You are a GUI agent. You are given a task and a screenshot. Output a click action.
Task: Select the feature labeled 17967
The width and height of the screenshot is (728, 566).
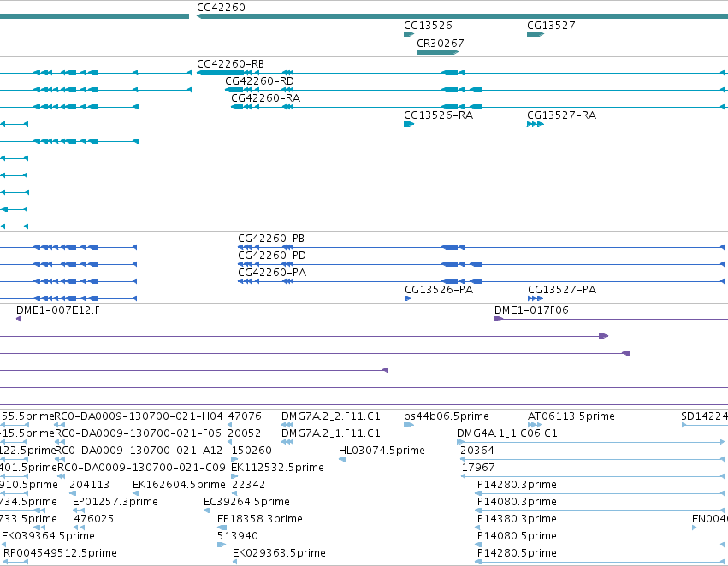[x=478, y=468]
